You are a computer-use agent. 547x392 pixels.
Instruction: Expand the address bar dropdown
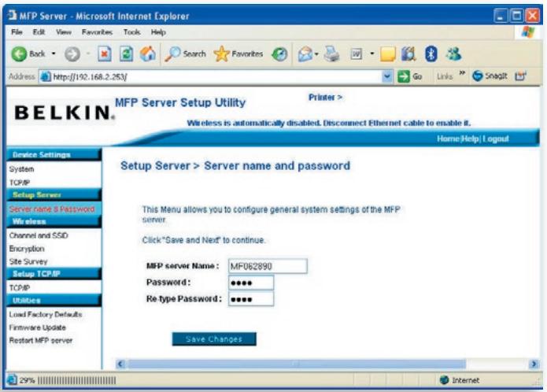pyautogui.click(x=387, y=76)
